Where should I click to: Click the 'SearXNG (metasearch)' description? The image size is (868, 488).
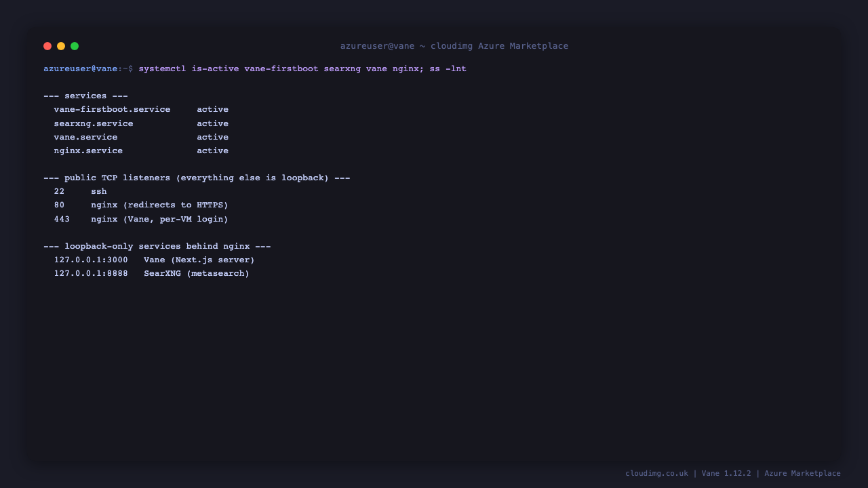[197, 273]
